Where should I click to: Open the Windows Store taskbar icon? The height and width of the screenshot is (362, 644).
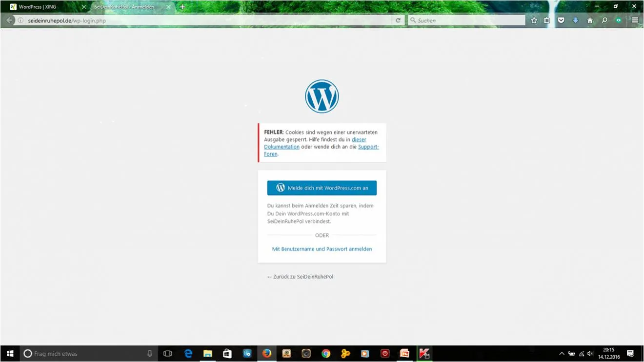pyautogui.click(x=227, y=354)
